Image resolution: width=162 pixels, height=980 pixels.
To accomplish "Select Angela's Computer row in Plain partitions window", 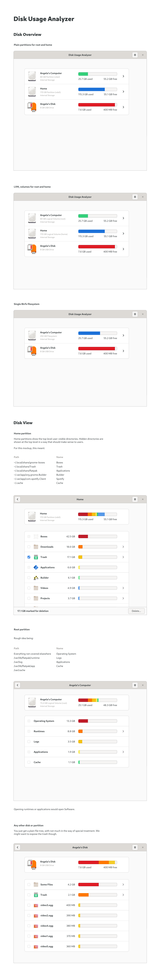I will [x=77, y=76].
